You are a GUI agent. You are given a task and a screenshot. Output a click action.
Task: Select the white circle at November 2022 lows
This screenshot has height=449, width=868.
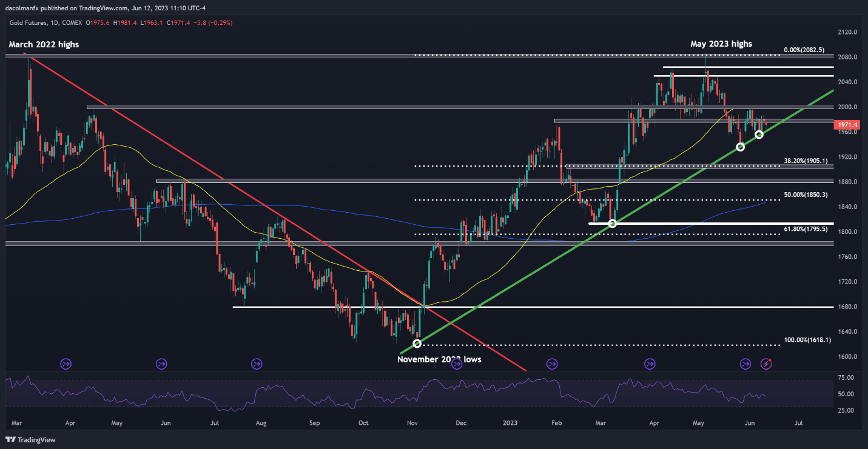417,344
